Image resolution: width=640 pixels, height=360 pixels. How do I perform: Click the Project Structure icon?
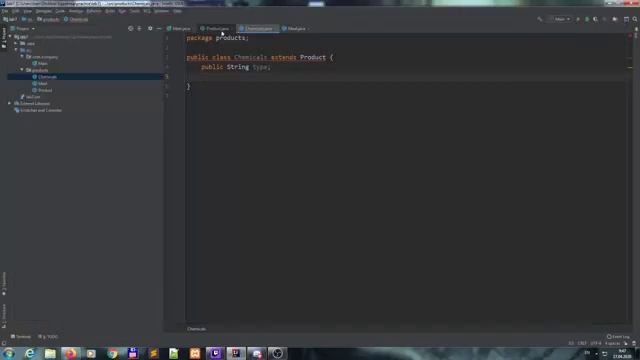click(x=626, y=19)
